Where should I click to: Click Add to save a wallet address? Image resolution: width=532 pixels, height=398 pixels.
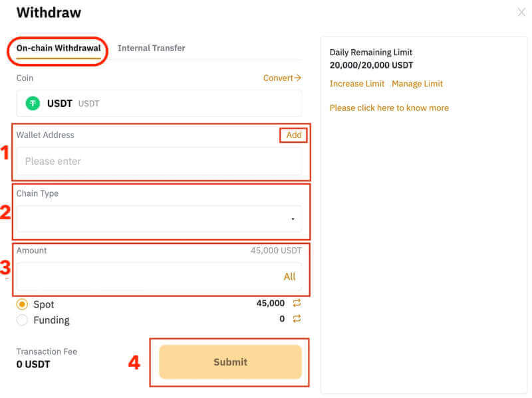point(293,135)
